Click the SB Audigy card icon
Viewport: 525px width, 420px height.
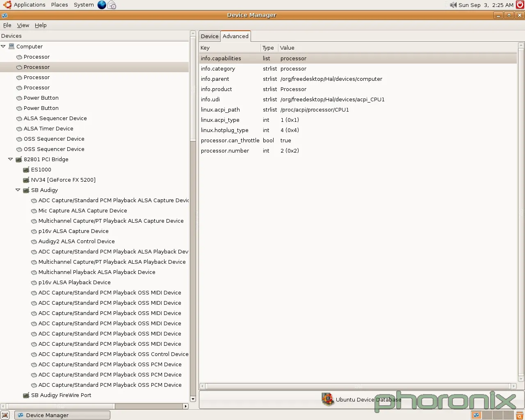point(26,190)
